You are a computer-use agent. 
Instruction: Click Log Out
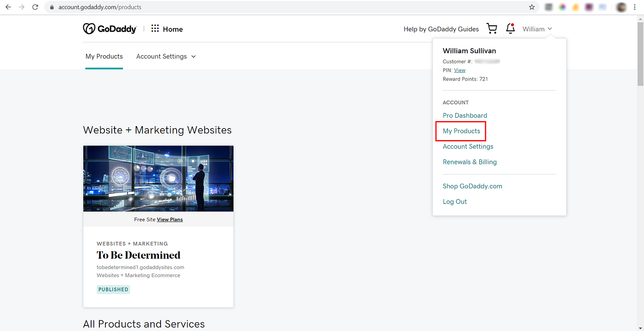(454, 202)
